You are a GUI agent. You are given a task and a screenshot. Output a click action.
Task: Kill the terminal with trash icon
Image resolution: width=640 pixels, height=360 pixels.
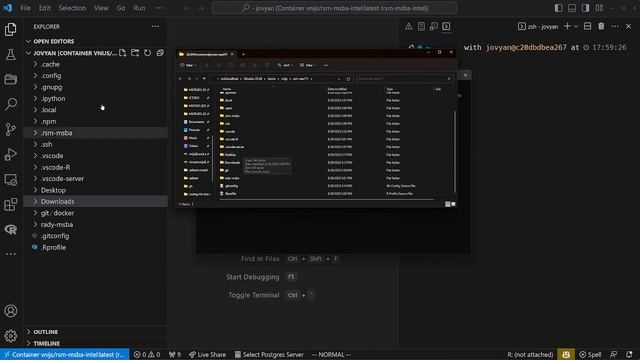(x=601, y=27)
